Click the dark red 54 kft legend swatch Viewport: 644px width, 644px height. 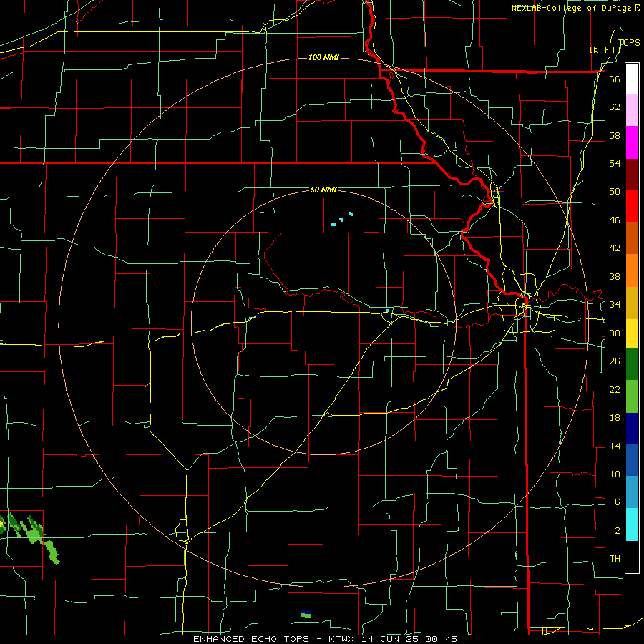pos(632,175)
